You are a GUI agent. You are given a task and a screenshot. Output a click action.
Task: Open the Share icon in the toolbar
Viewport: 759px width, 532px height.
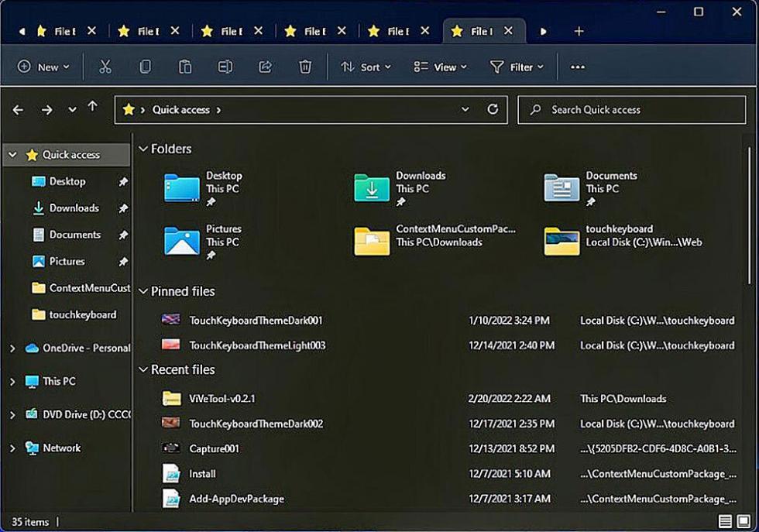point(265,67)
